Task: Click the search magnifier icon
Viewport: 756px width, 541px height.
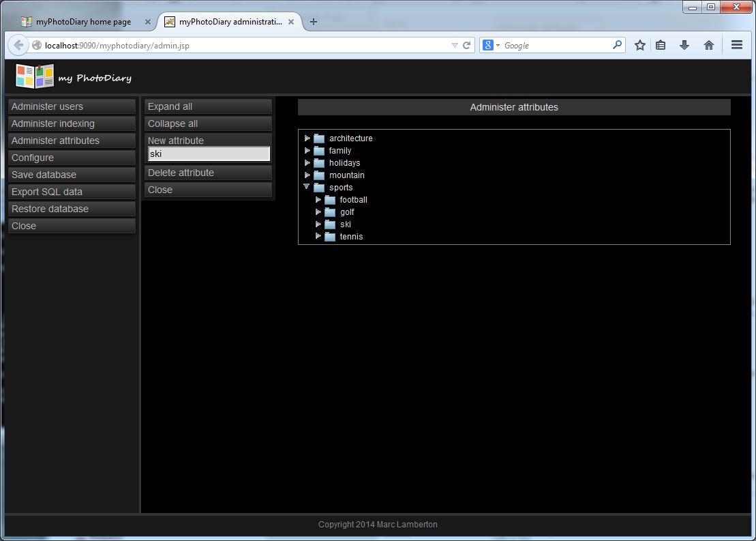Action: coord(617,45)
